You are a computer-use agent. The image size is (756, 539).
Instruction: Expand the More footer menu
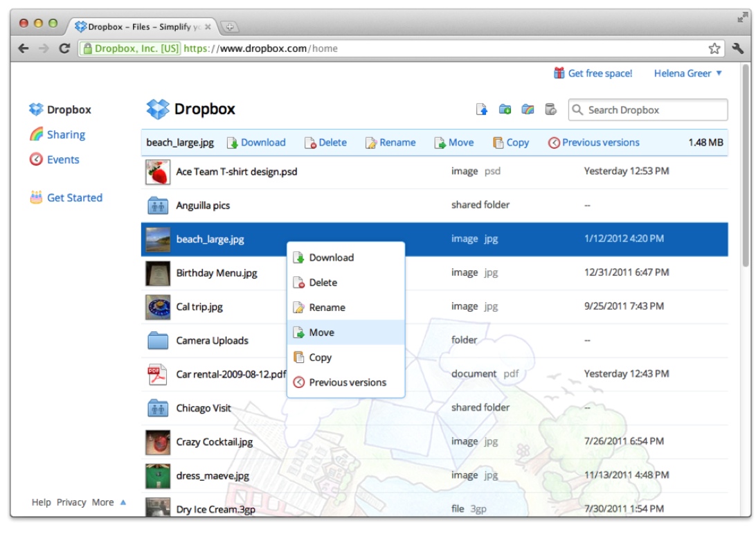coord(109,502)
